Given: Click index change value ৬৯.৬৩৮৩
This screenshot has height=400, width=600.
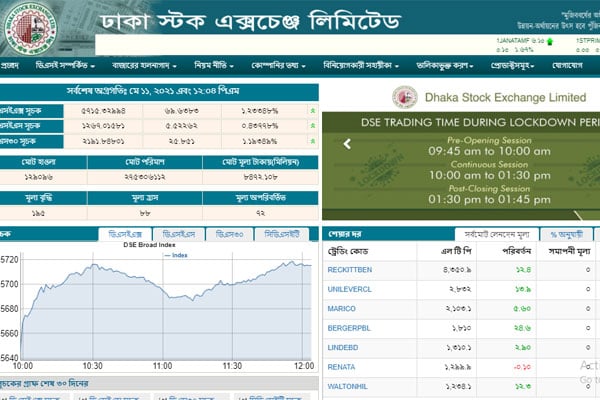Looking at the screenshot, I should pyautogui.click(x=182, y=111).
